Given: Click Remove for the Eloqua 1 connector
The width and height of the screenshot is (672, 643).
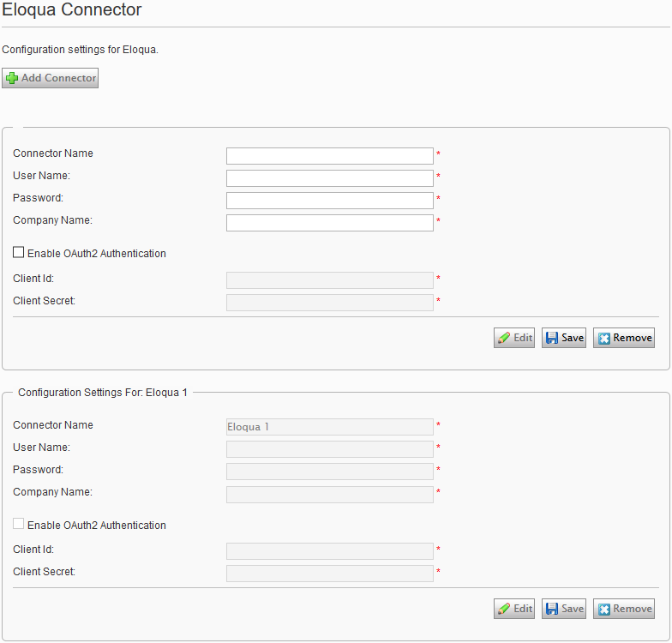Looking at the screenshot, I should coord(624,609).
